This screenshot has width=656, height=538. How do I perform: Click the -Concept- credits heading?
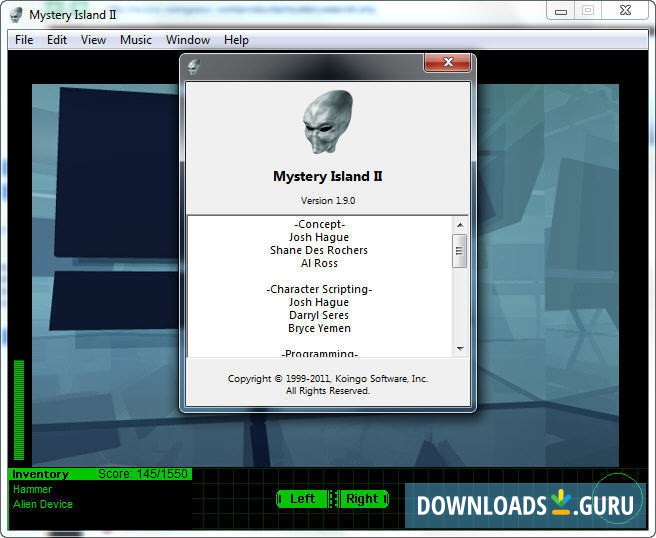pos(320,224)
